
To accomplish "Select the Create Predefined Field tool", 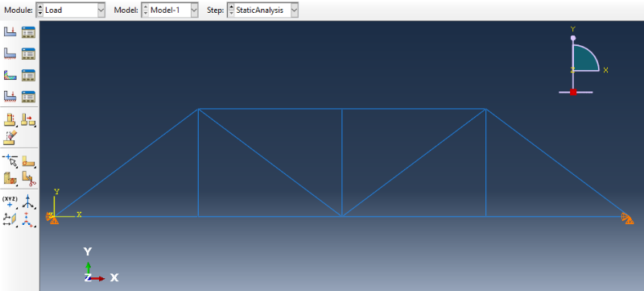I will [10, 75].
